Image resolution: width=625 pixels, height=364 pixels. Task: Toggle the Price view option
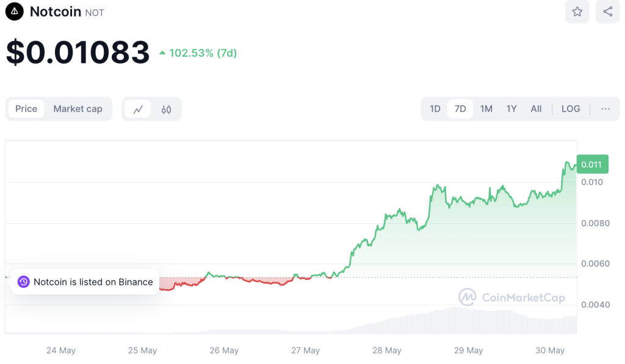[26, 109]
